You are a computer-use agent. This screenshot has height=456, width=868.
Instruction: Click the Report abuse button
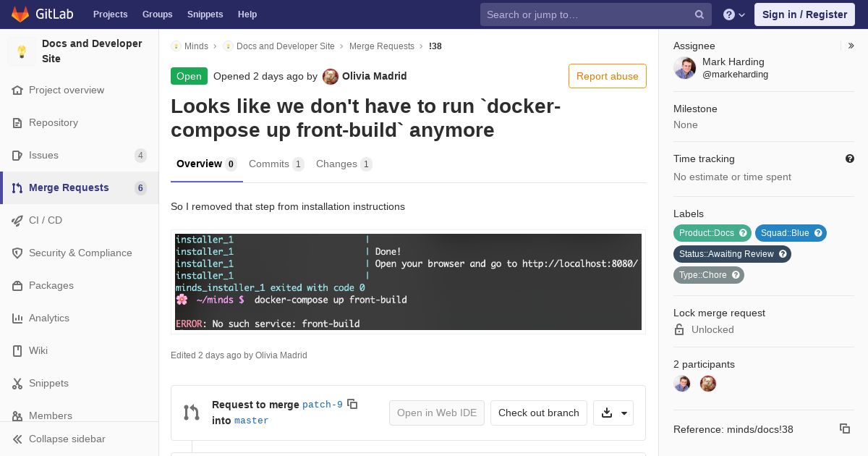click(x=608, y=76)
